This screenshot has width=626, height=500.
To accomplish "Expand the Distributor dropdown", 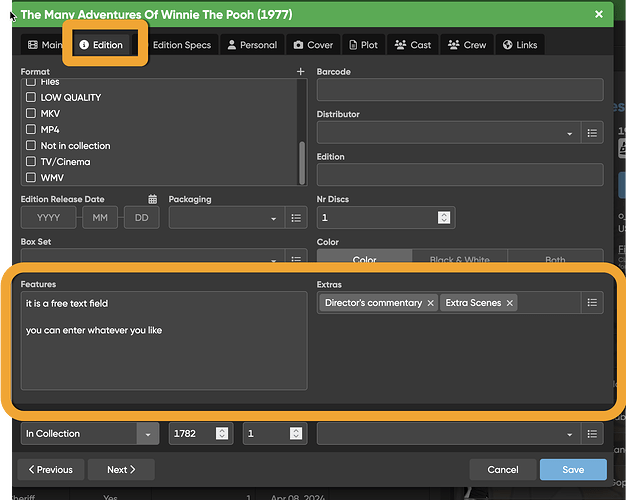I will pyautogui.click(x=570, y=133).
